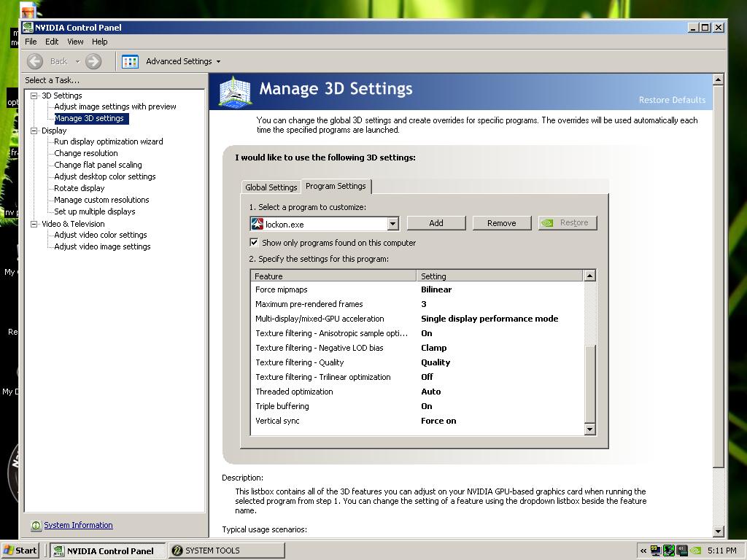Click the Advanced Settings view grid icon

[x=130, y=61]
